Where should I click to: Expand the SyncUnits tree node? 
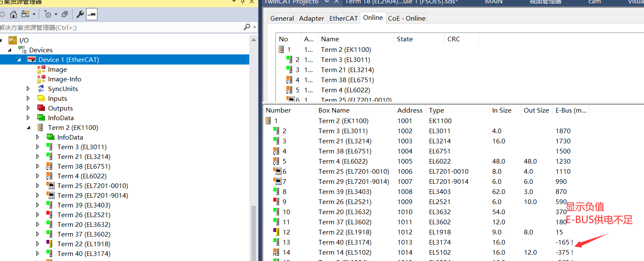(x=28, y=89)
